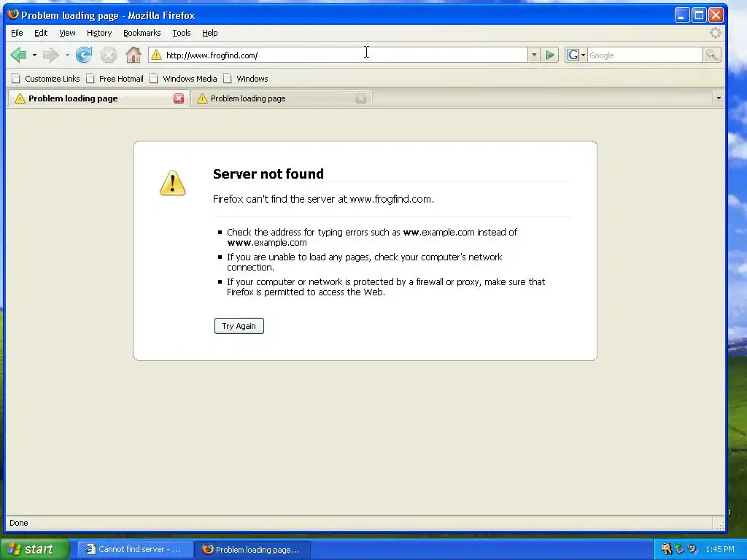
Task: Close the second tab with gray X
Action: coord(361,98)
